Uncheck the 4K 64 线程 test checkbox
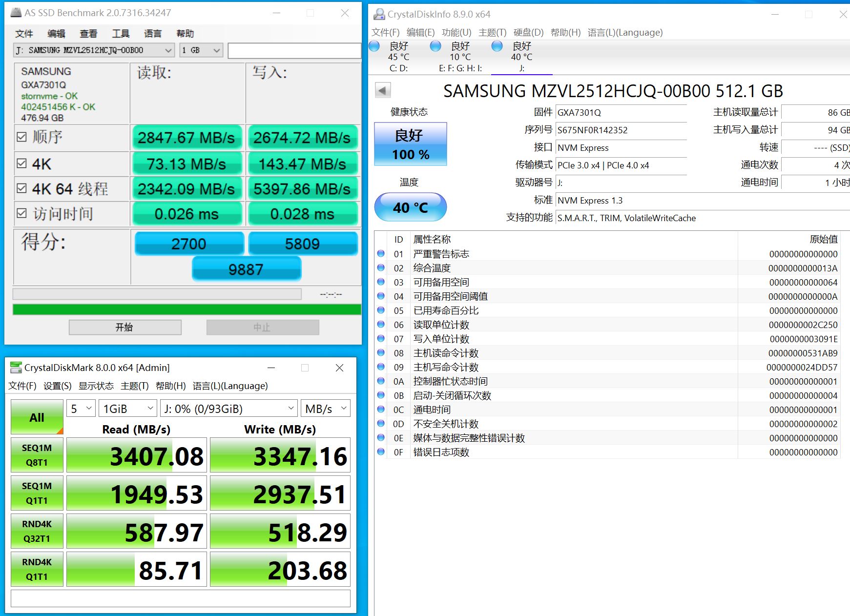The image size is (850, 616). 21,188
